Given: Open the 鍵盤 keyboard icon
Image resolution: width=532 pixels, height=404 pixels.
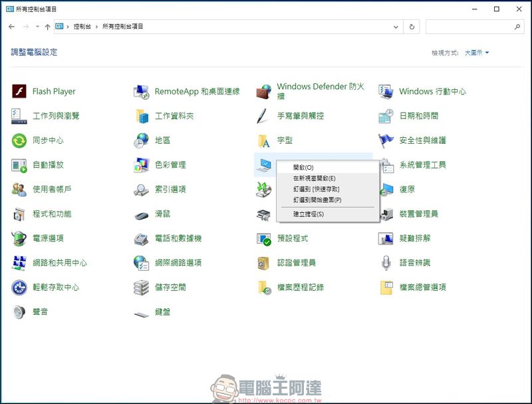Looking at the screenshot, I should coord(141,313).
